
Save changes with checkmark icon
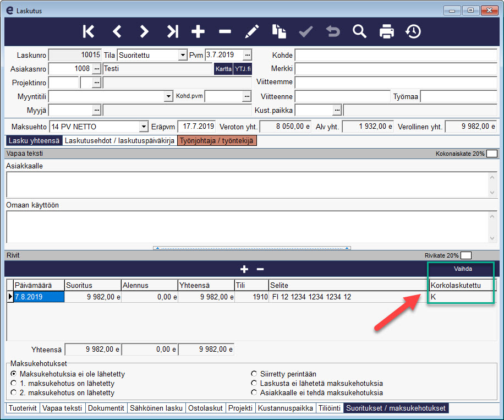[306, 31]
